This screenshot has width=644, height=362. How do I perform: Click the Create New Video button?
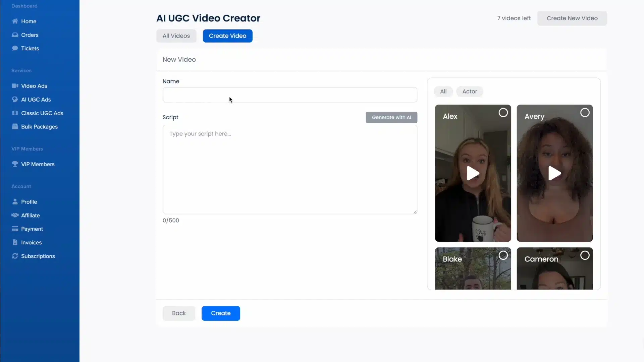coord(572,18)
